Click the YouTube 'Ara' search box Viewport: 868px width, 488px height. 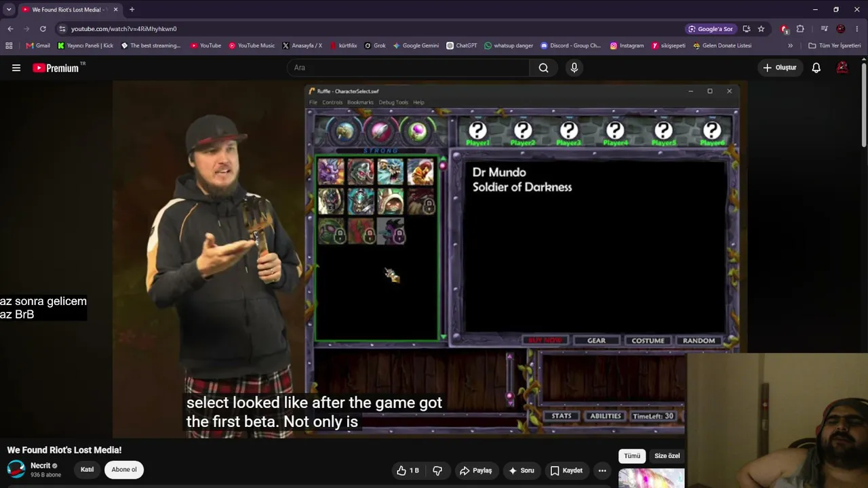[x=408, y=68]
